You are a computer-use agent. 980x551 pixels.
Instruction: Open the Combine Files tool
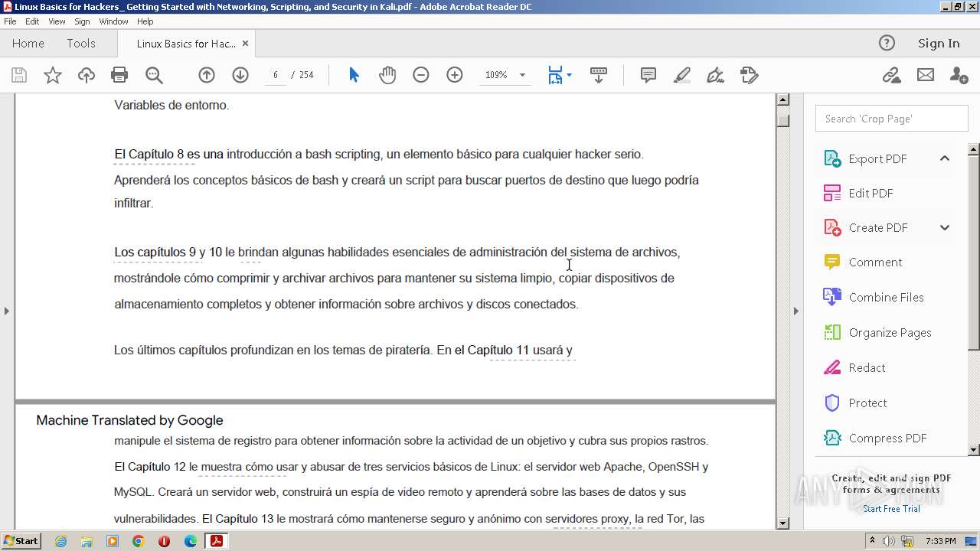click(x=886, y=297)
